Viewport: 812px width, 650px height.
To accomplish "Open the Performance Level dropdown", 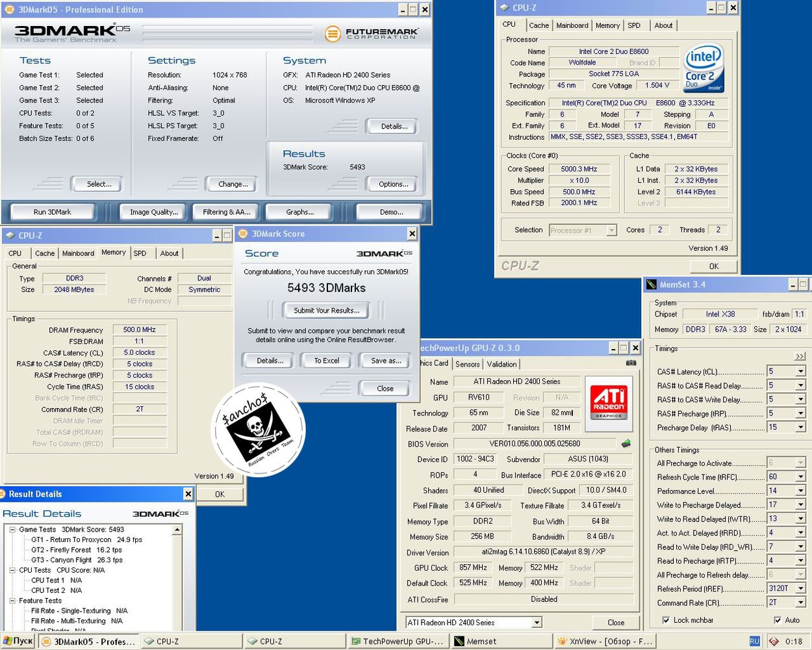I will pyautogui.click(x=801, y=491).
